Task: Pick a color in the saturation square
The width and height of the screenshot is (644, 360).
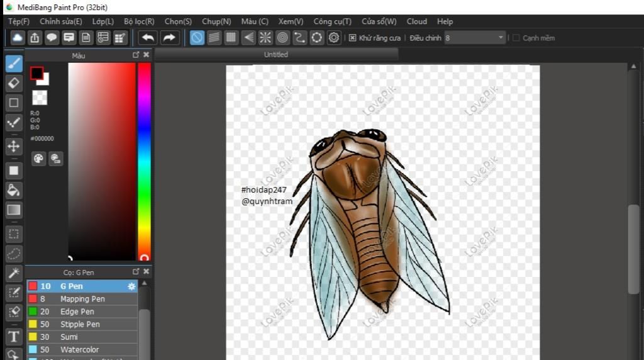Action: pos(101,161)
